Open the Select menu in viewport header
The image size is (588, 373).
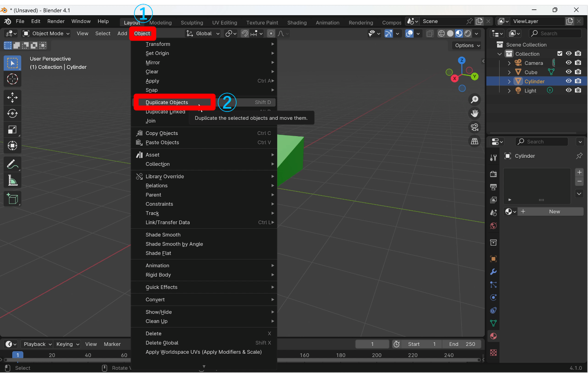pos(103,34)
